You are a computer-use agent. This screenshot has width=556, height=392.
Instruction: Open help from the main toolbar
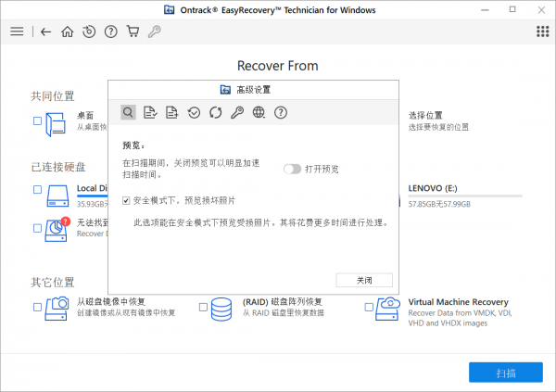111,32
